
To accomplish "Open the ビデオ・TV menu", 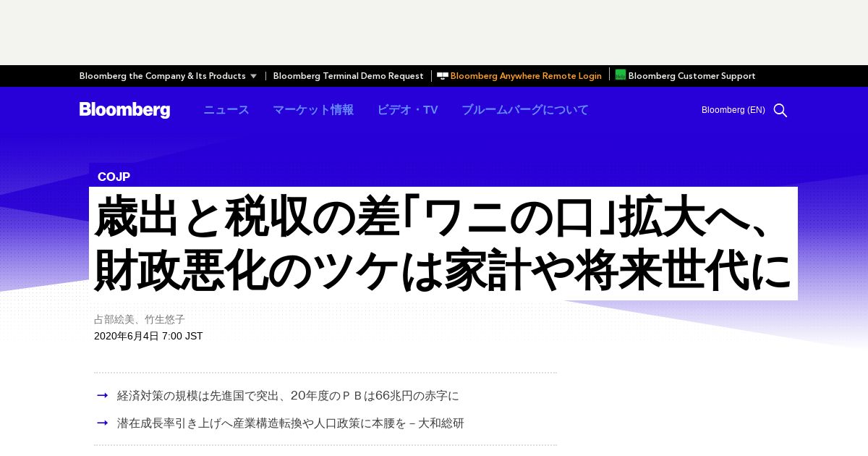I will pyautogui.click(x=407, y=110).
